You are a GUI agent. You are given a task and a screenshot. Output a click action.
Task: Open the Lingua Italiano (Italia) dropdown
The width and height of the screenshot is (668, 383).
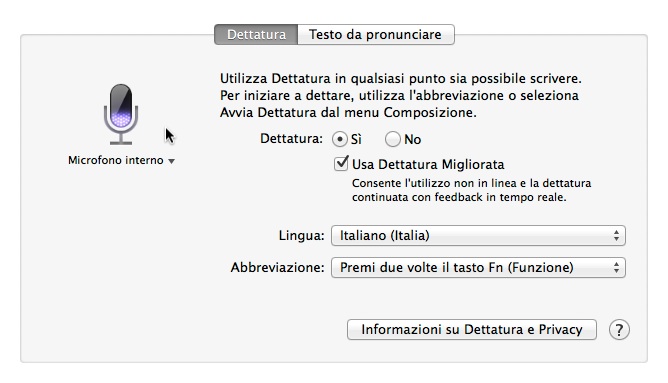coord(478,236)
